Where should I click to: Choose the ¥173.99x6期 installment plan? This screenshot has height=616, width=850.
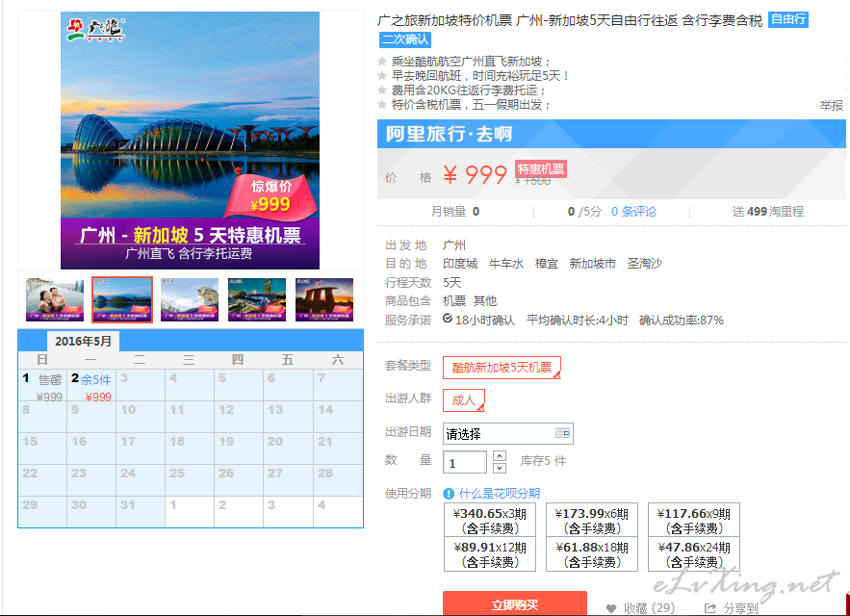[x=591, y=520]
